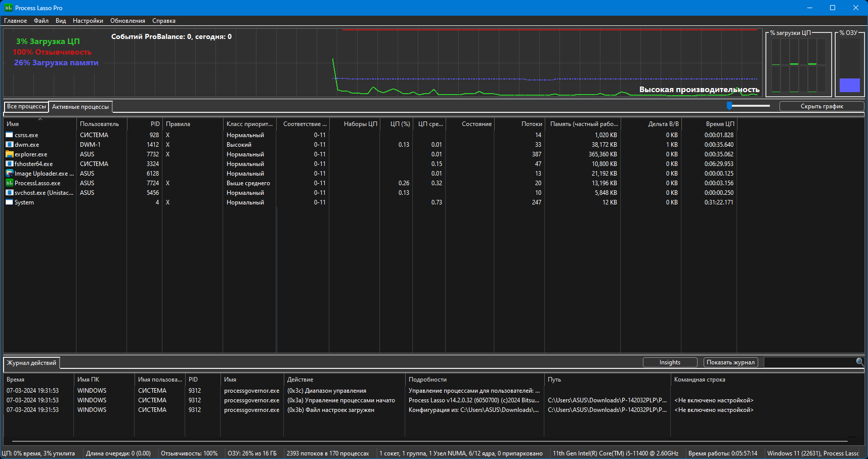Click Время работы status bar entry

(723, 453)
